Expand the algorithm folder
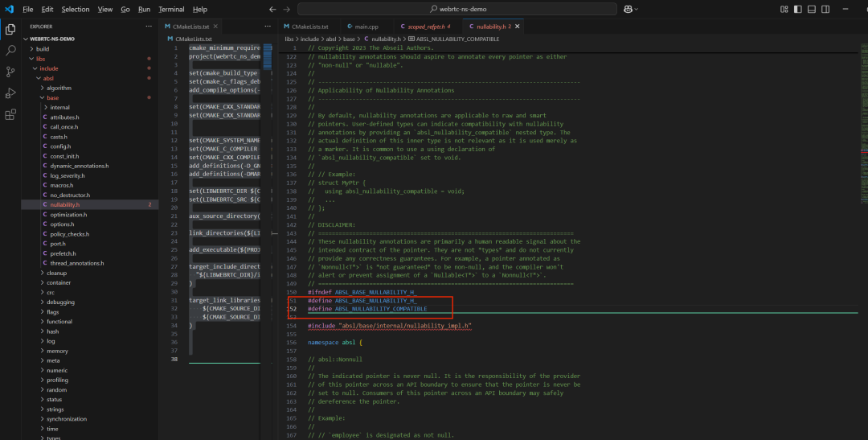Screen dimensions: 868x440 59,88
